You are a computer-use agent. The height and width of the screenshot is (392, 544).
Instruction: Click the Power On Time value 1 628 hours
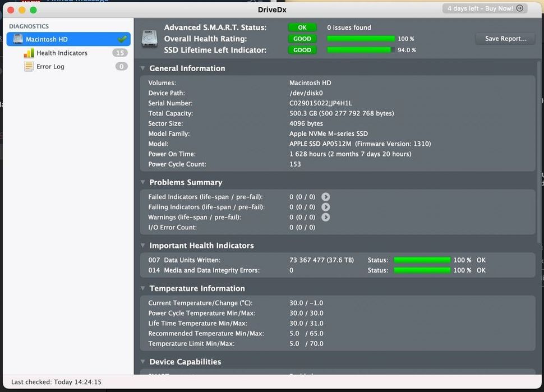click(350, 154)
